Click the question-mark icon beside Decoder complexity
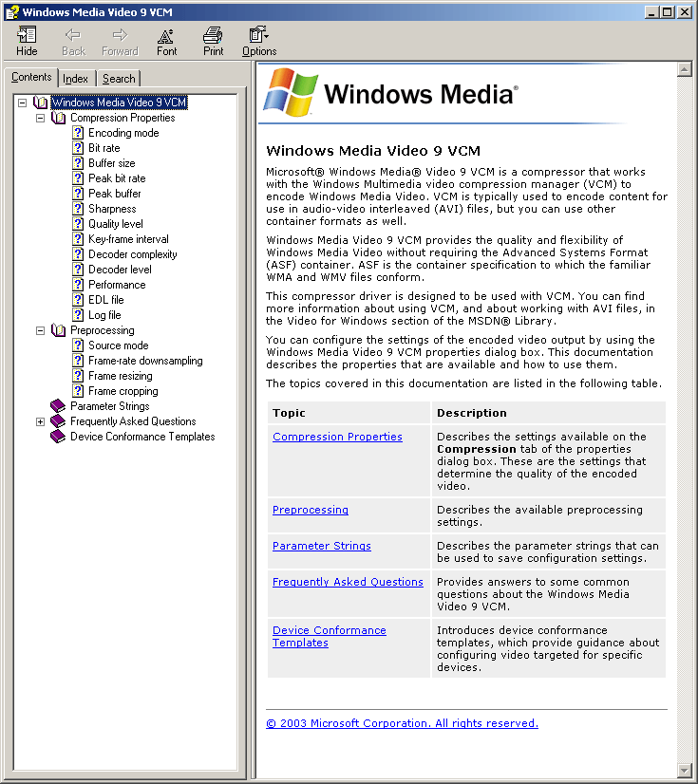This screenshot has height=784, width=698. click(x=78, y=254)
